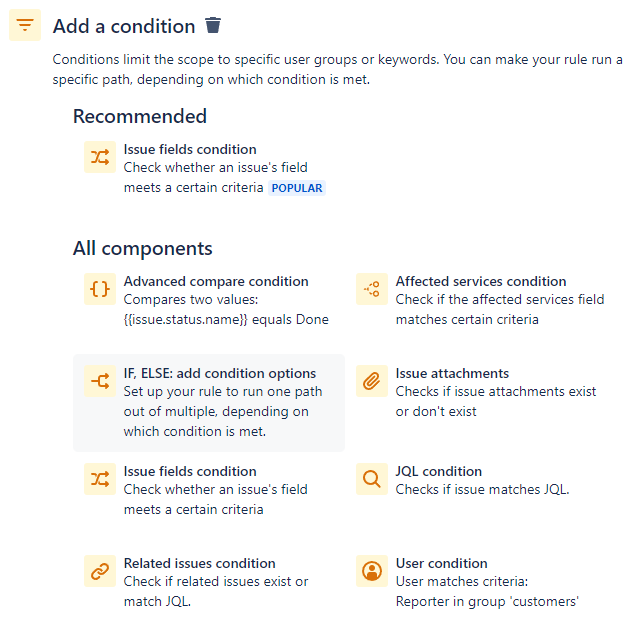Click the magnifier JQL condition icon
Image resolution: width=639 pixels, height=627 pixels.
coord(372,479)
